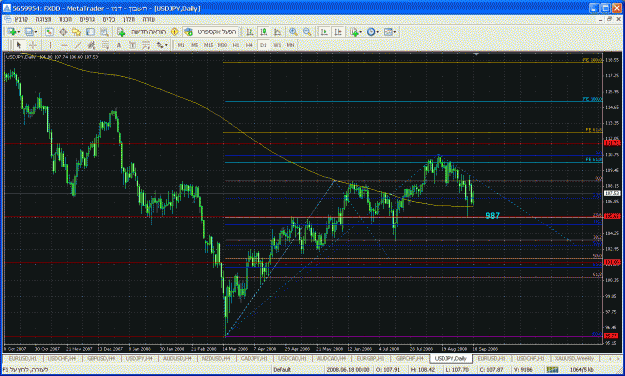Switch timeframe to M15
625x376 pixels.
[x=208, y=45]
